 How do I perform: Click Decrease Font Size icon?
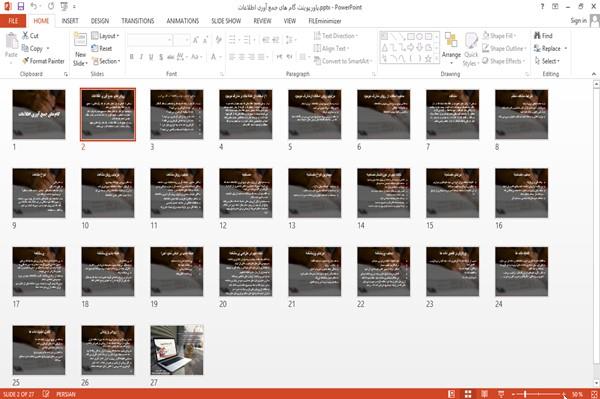click(x=206, y=40)
